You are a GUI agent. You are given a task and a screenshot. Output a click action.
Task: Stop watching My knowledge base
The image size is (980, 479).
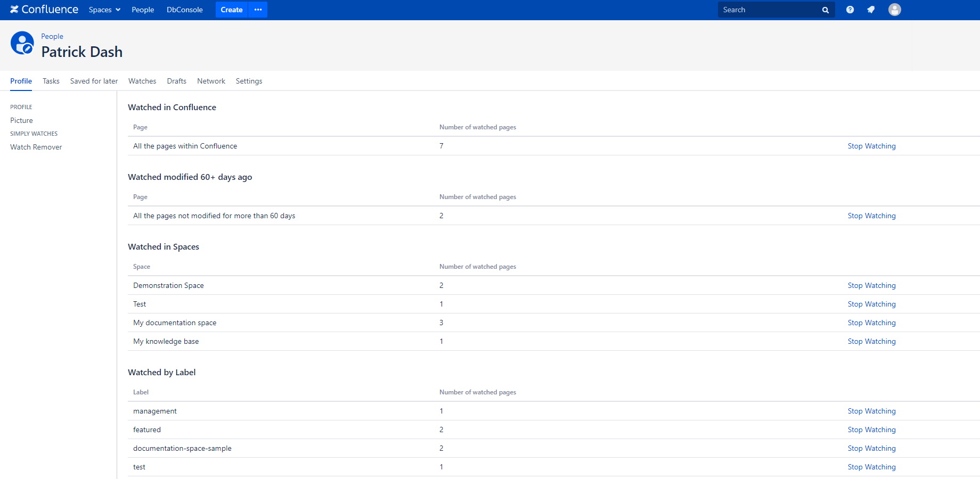tap(871, 341)
